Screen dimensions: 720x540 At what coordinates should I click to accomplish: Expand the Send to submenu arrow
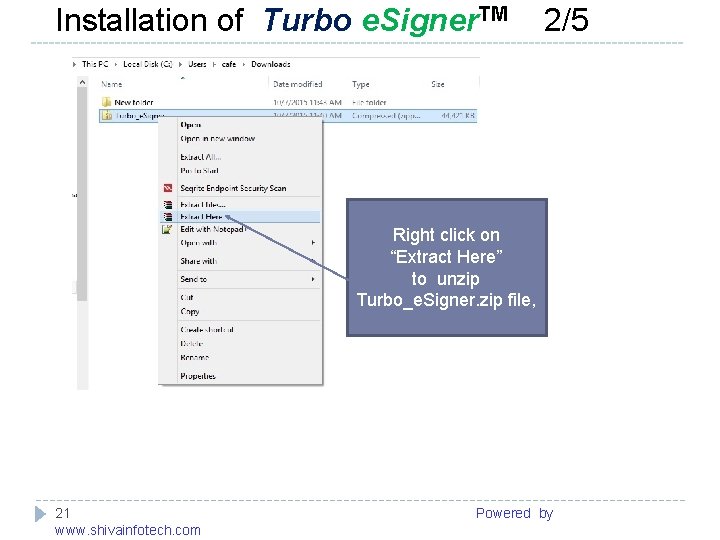tap(313, 279)
